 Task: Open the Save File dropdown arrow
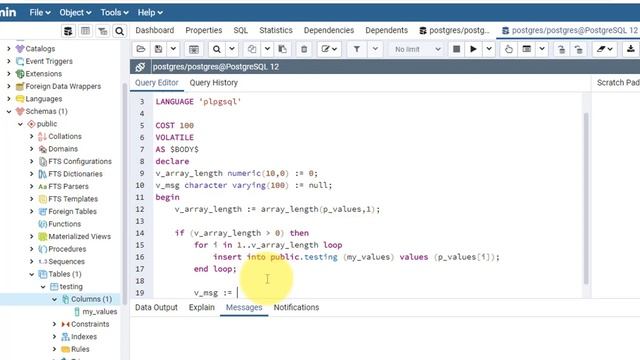pos(173,49)
